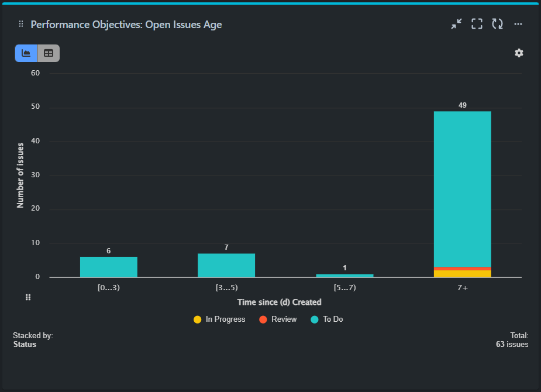
Task: Click the 63 issues total link
Action: tap(512, 344)
